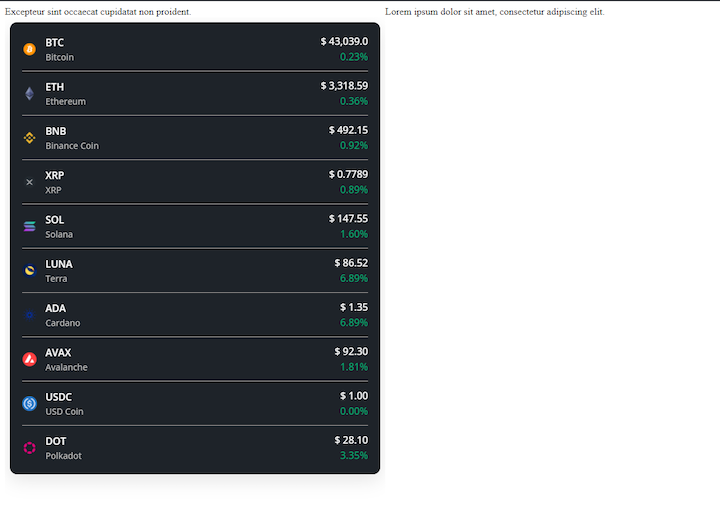Click the Cardano ADA icon
The image size is (720, 518).
point(29,315)
